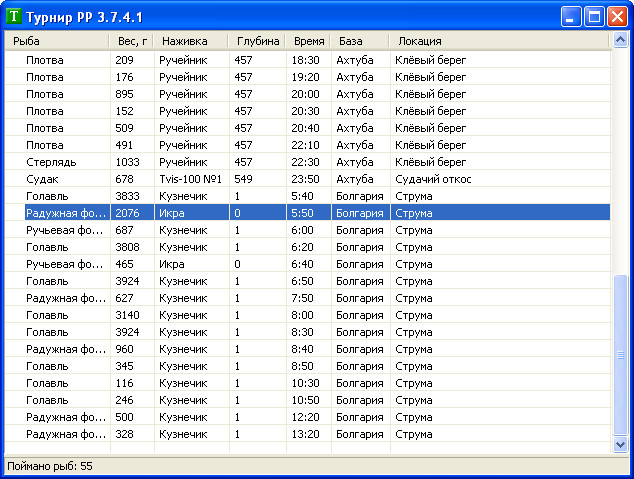Select Радужная фо... row weighing 500
This screenshot has width=634, height=479.
(x=308, y=417)
